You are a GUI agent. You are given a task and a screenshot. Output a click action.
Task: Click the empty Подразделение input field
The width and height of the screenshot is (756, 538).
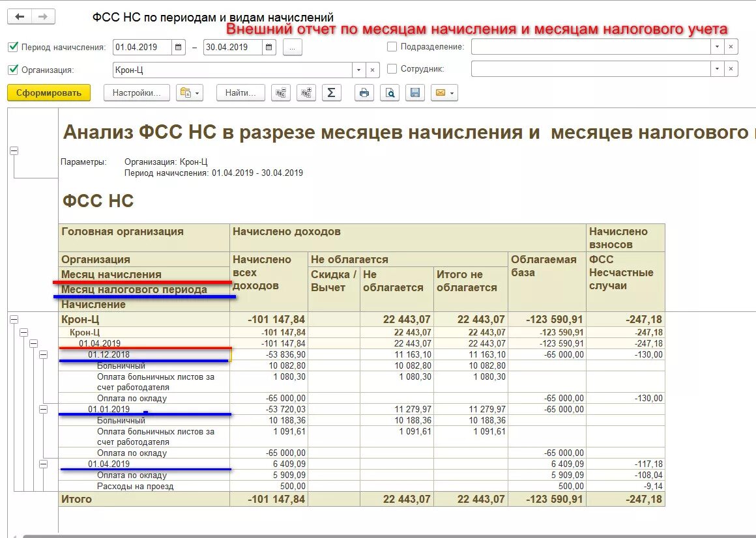(x=591, y=47)
